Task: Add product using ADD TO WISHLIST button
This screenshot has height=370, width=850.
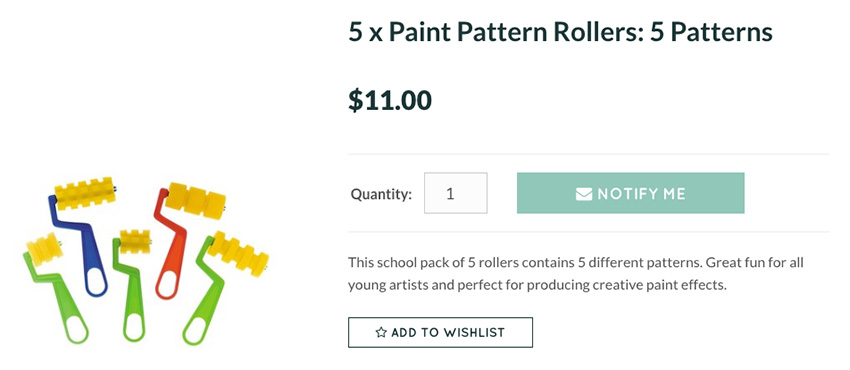Action: [440, 333]
